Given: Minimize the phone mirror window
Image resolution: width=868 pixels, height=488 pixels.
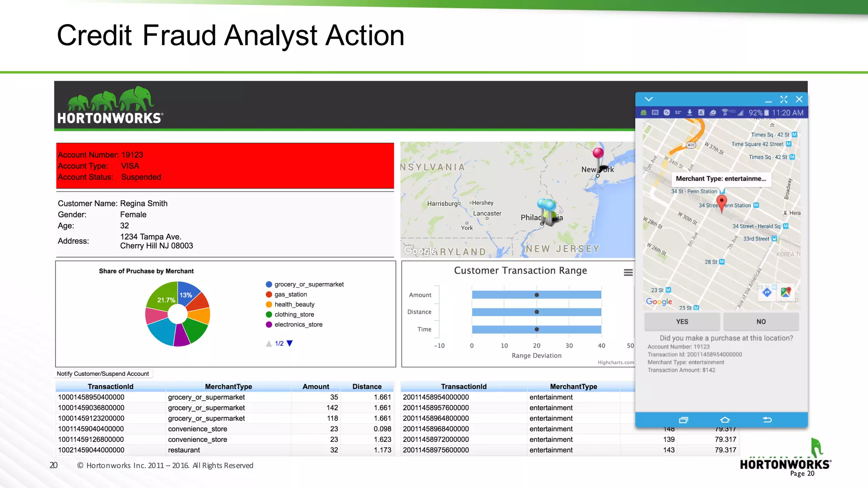Looking at the screenshot, I should (768, 102).
